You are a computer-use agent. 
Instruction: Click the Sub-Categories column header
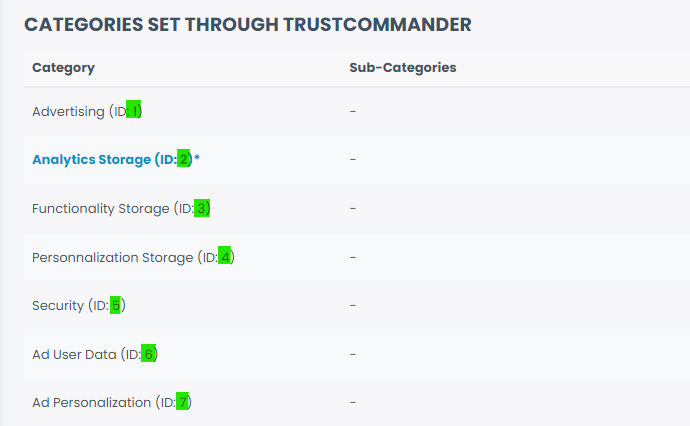point(402,68)
